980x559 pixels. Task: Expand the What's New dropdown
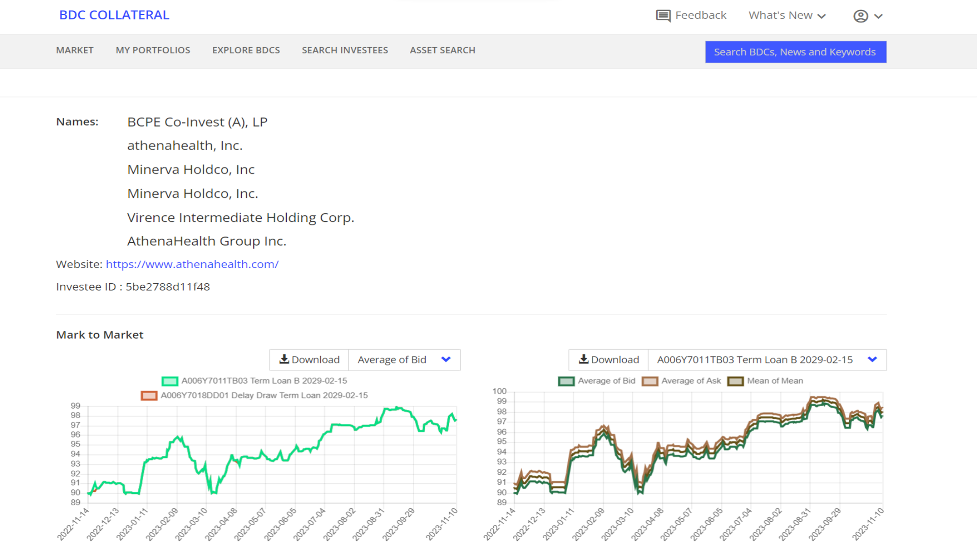787,15
